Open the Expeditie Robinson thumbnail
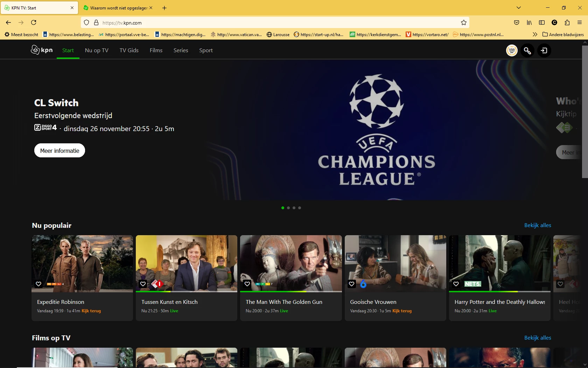 point(82,264)
